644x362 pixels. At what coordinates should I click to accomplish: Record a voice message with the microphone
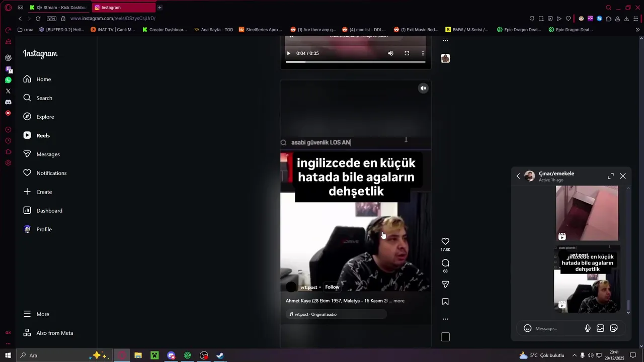[587, 328]
